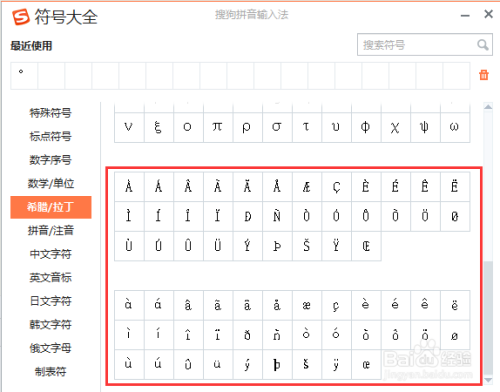Screen dimensions: 500x392
Task: Open the 拼音/注音 category
Action: click(51, 231)
